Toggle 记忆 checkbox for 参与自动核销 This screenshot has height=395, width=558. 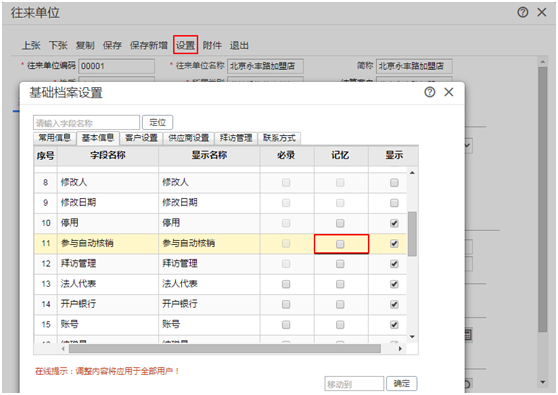(x=340, y=244)
